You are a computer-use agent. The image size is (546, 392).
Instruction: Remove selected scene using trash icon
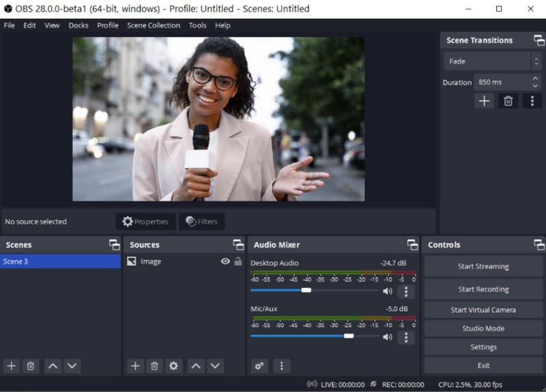[31, 366]
